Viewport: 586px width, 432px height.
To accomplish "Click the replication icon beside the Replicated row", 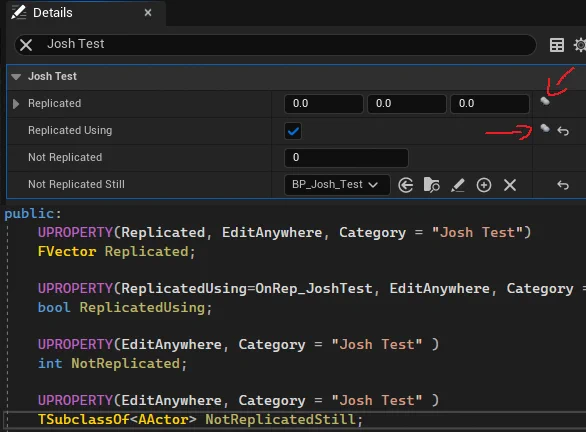I will click(545, 101).
